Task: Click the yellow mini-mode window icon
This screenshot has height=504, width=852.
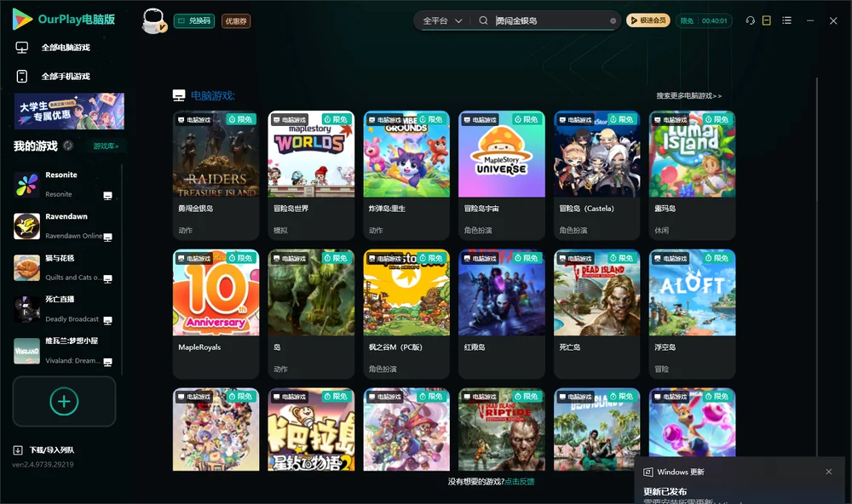Action: [767, 20]
